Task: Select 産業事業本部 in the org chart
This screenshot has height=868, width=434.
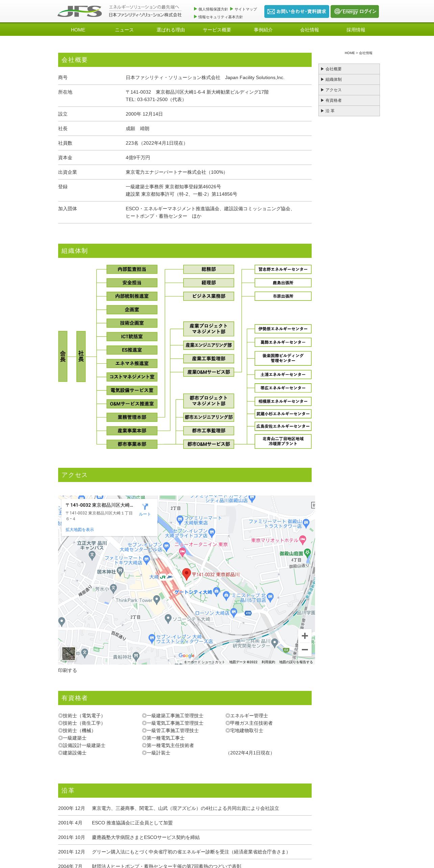Action: (x=132, y=431)
